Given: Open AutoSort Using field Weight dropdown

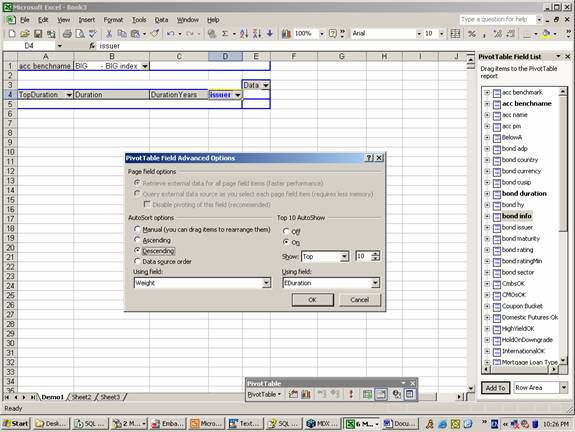Looking at the screenshot, I should [267, 283].
